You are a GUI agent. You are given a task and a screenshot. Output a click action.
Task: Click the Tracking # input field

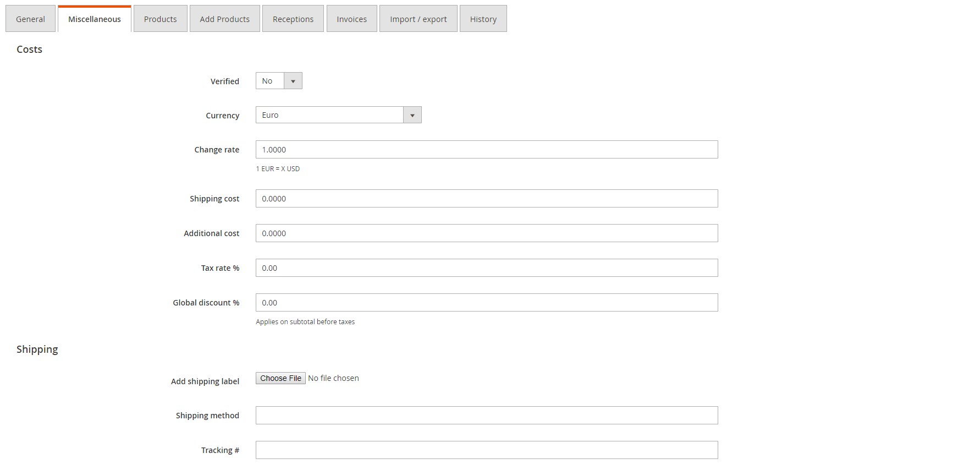pyautogui.click(x=487, y=450)
